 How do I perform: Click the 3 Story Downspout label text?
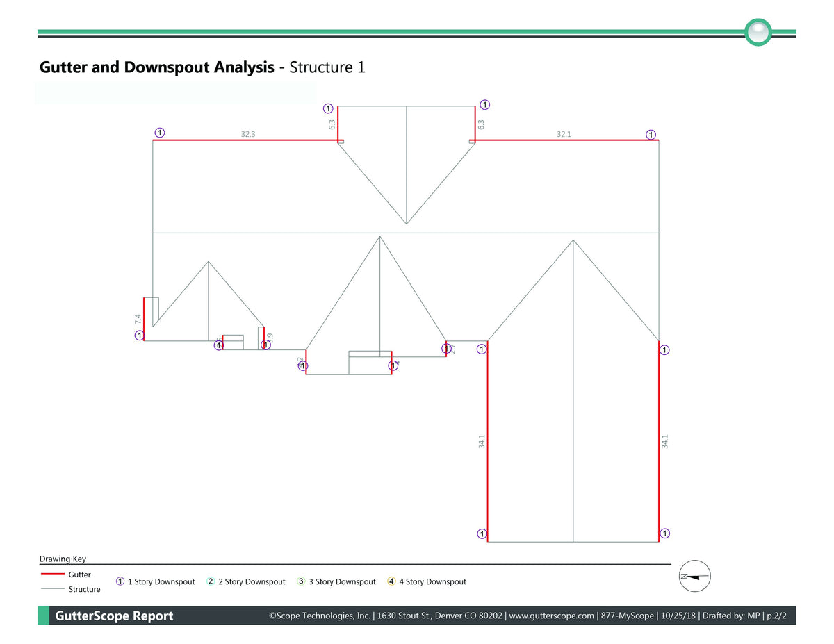342,581
